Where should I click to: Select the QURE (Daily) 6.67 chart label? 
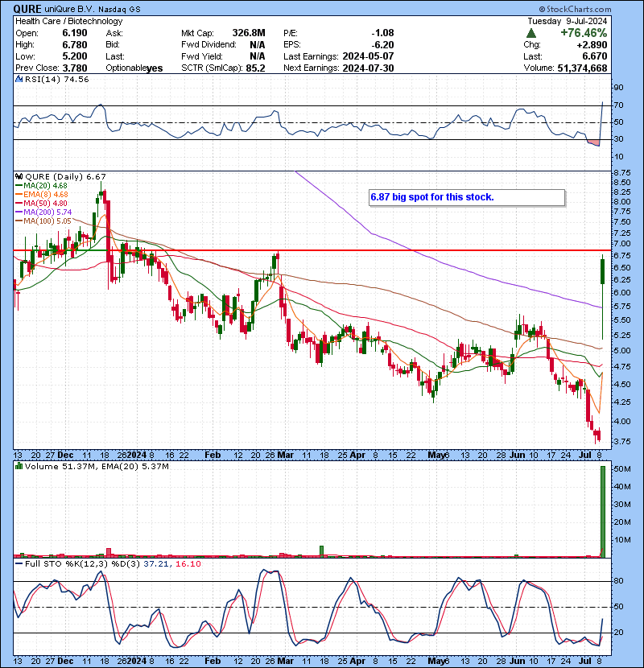[x=65, y=176]
